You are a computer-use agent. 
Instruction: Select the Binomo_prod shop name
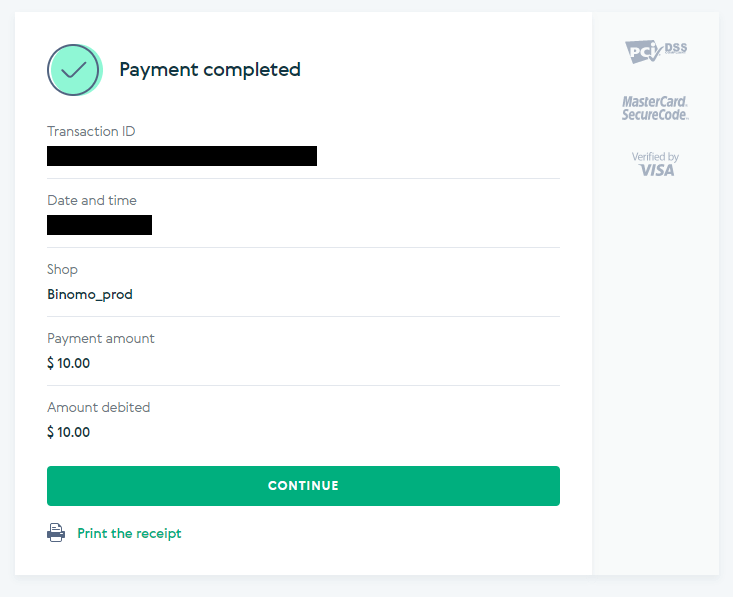pyautogui.click(x=90, y=294)
